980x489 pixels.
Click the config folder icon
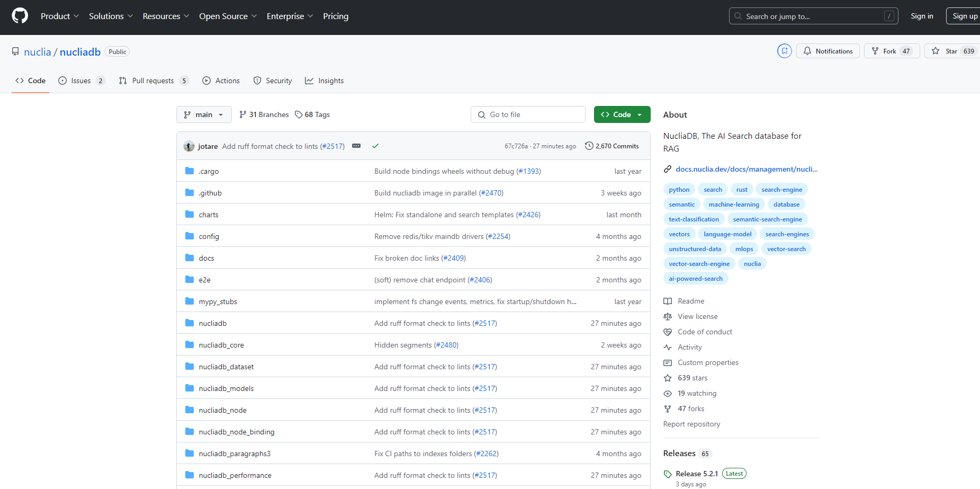pos(190,236)
